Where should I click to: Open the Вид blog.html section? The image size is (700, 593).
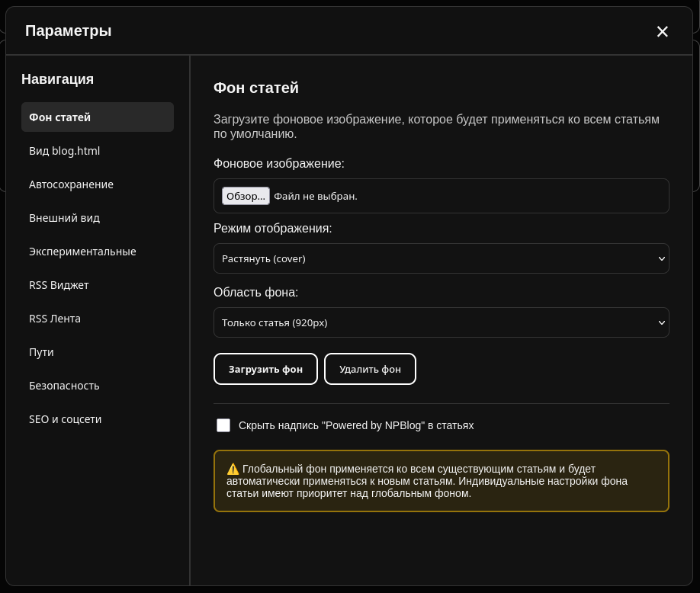(x=98, y=151)
